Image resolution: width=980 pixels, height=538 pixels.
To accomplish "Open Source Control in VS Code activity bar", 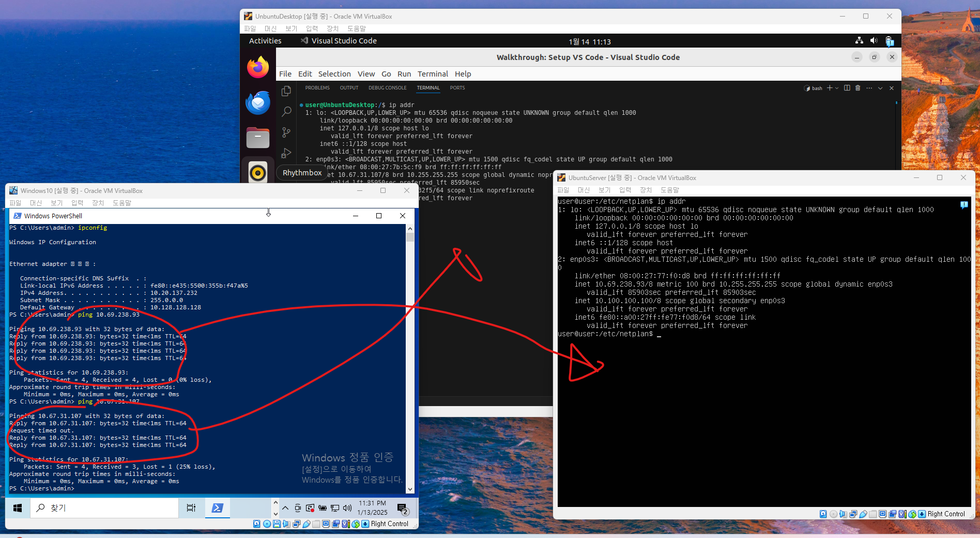I will [286, 132].
